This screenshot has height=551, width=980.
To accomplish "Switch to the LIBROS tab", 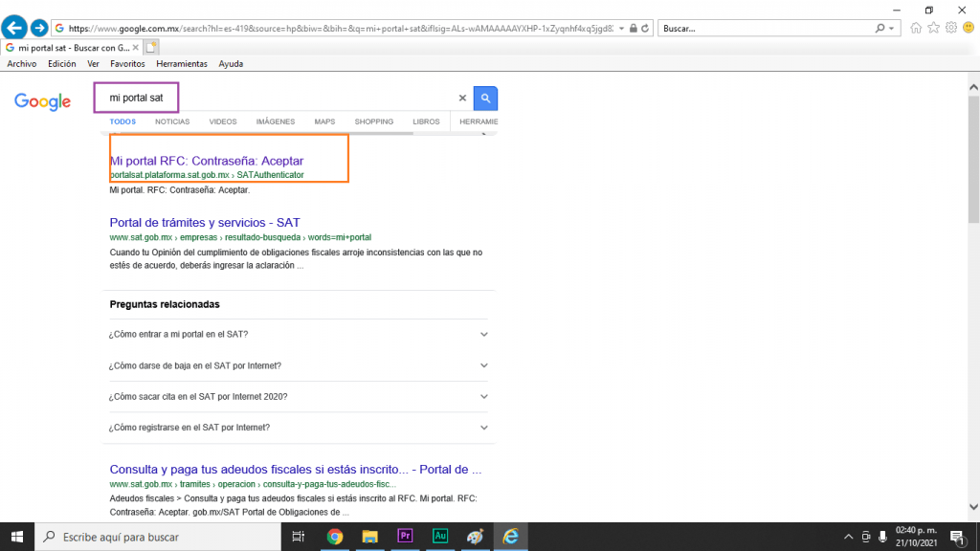I will click(426, 121).
